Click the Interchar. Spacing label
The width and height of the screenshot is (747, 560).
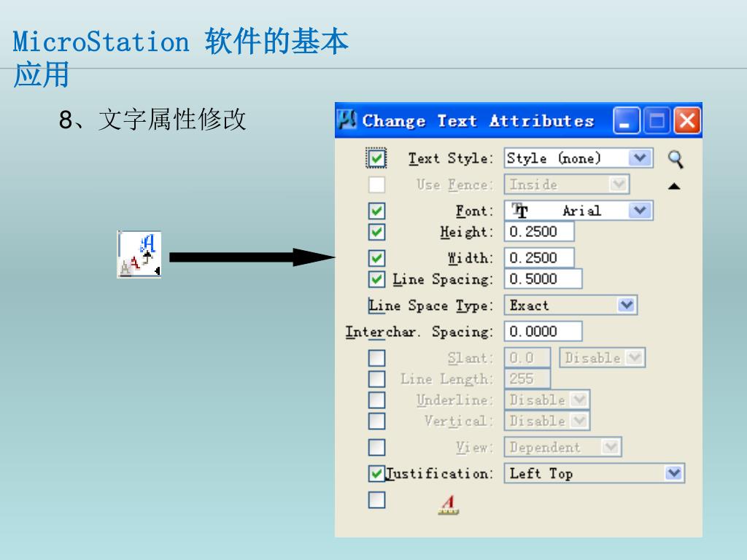[x=419, y=332]
